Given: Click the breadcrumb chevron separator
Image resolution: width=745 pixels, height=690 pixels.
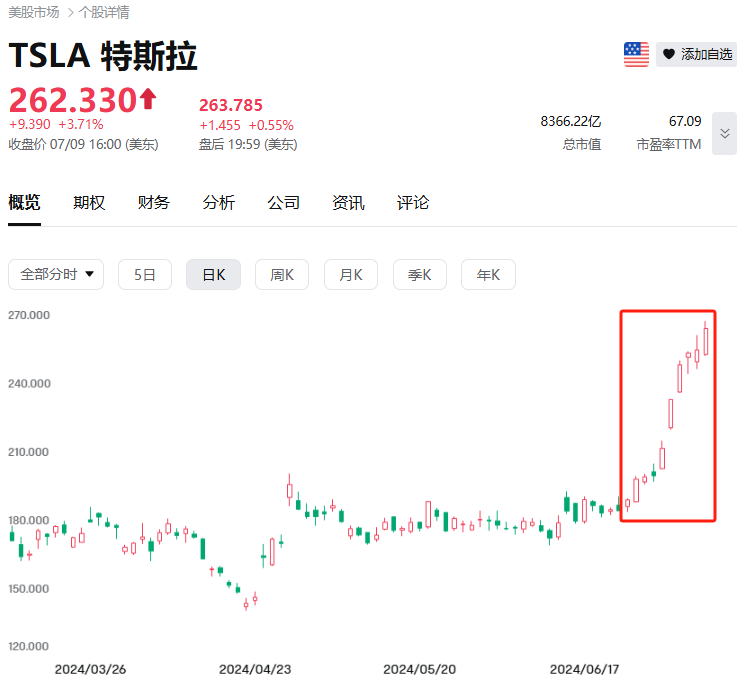Looking at the screenshot, I should 69,13.
